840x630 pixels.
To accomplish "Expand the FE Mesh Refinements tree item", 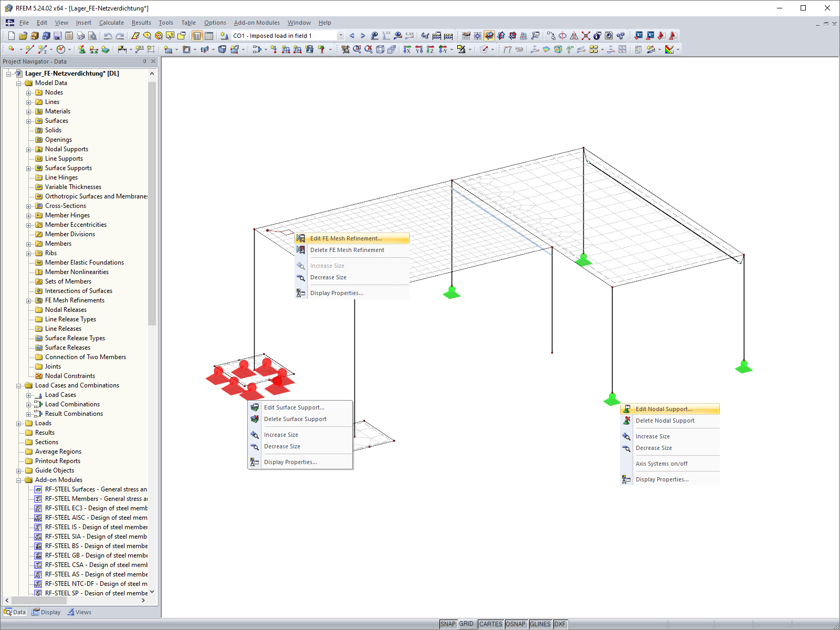I will pyautogui.click(x=29, y=300).
